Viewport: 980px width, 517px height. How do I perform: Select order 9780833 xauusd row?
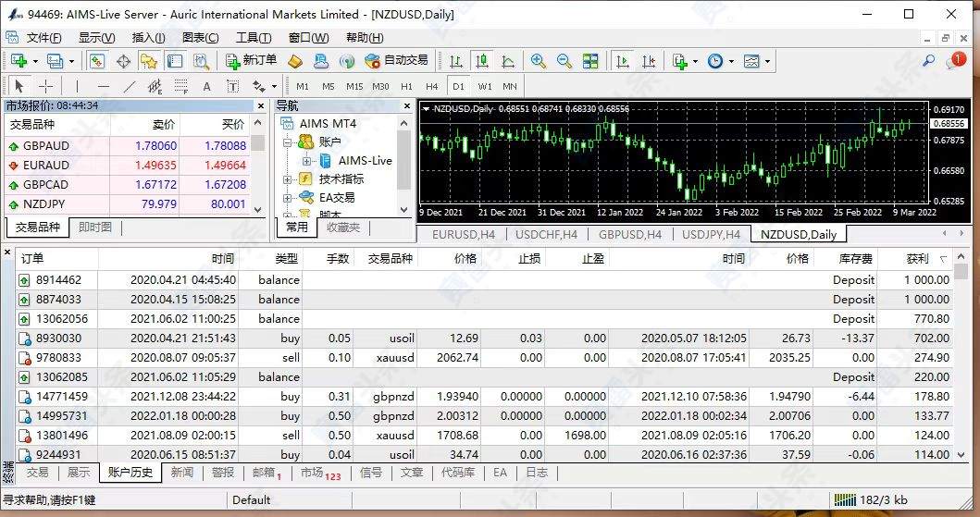pyautogui.click(x=486, y=358)
